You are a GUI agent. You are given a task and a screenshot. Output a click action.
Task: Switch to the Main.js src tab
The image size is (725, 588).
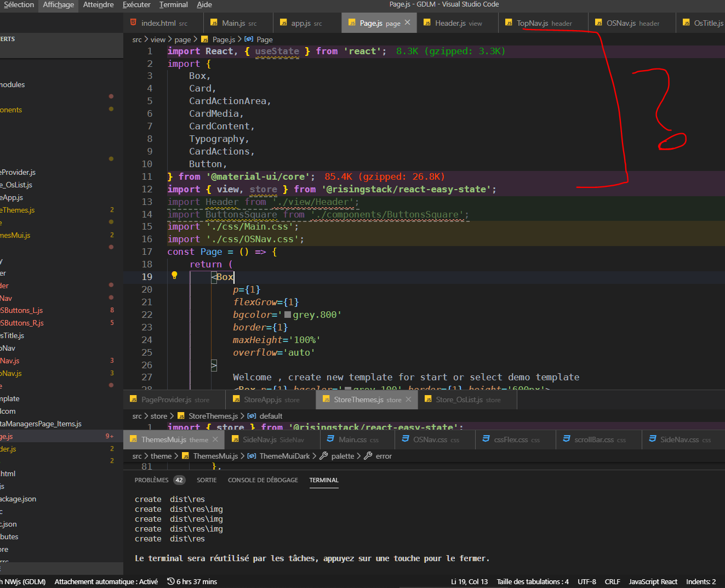pyautogui.click(x=238, y=23)
